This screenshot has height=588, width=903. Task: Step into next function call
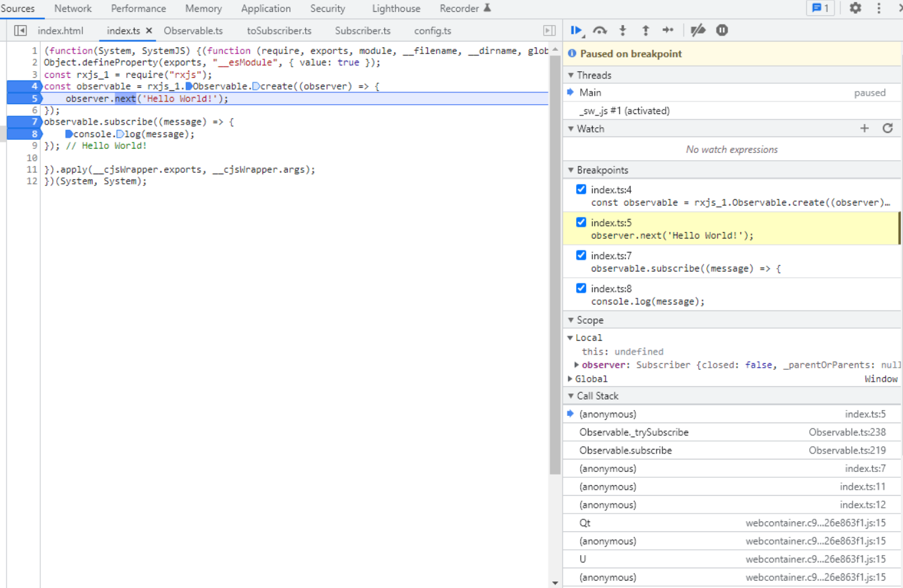[x=623, y=30]
